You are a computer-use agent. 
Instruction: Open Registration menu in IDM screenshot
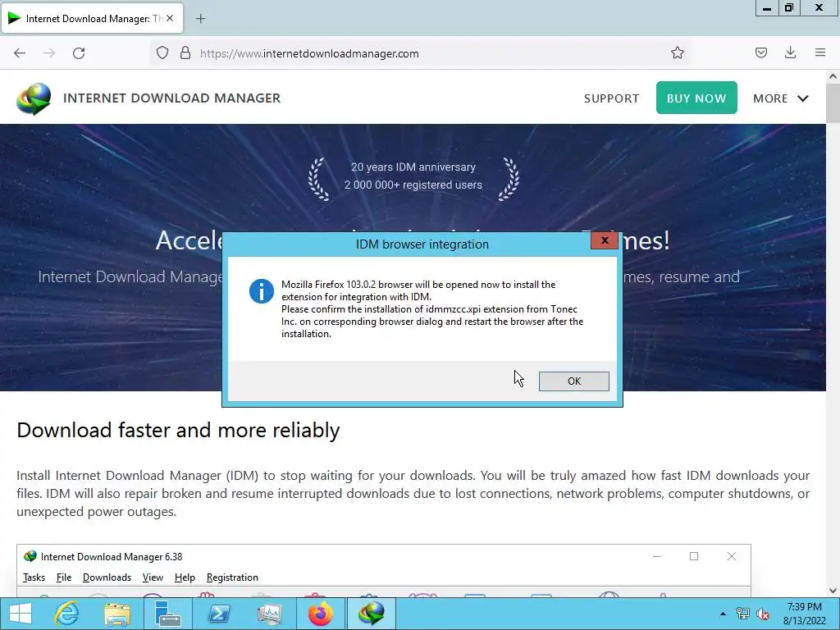[232, 577]
